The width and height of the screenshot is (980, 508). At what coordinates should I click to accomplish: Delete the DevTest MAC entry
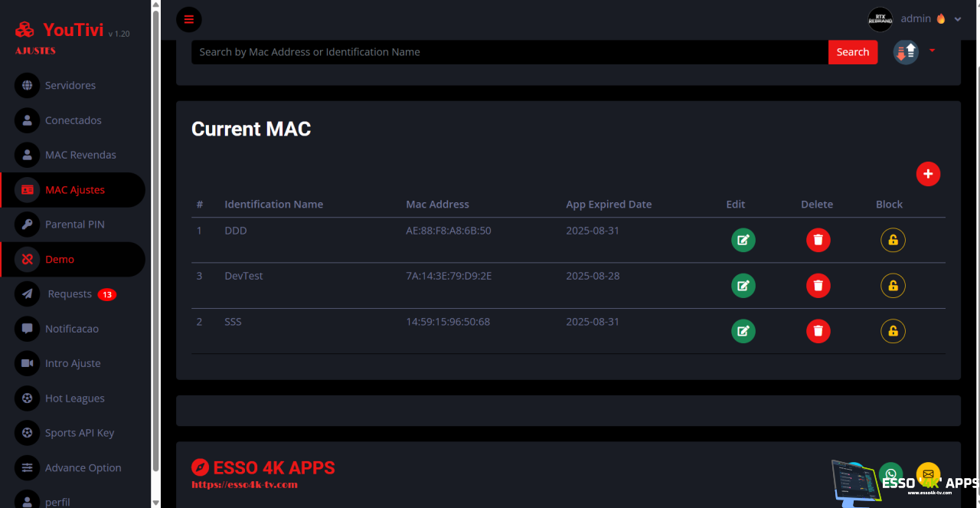pos(818,286)
